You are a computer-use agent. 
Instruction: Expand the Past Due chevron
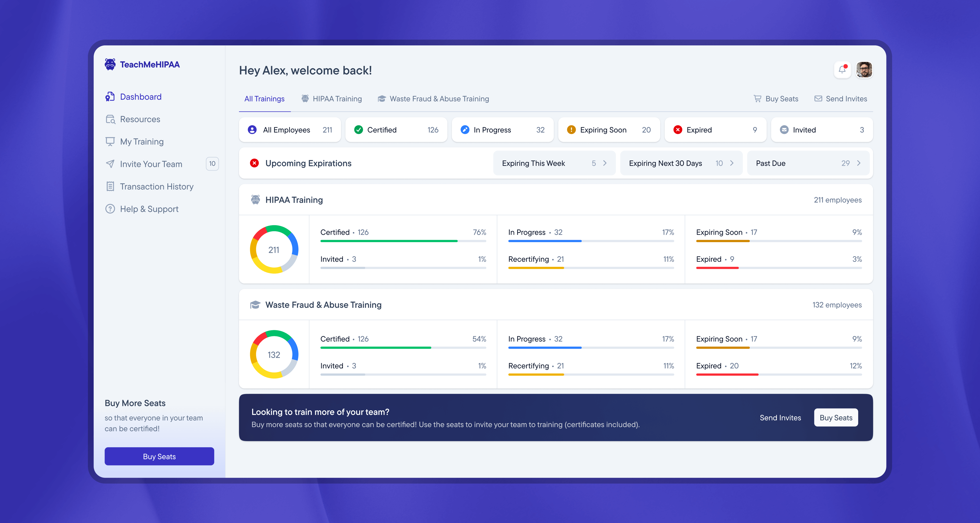pyautogui.click(x=859, y=163)
